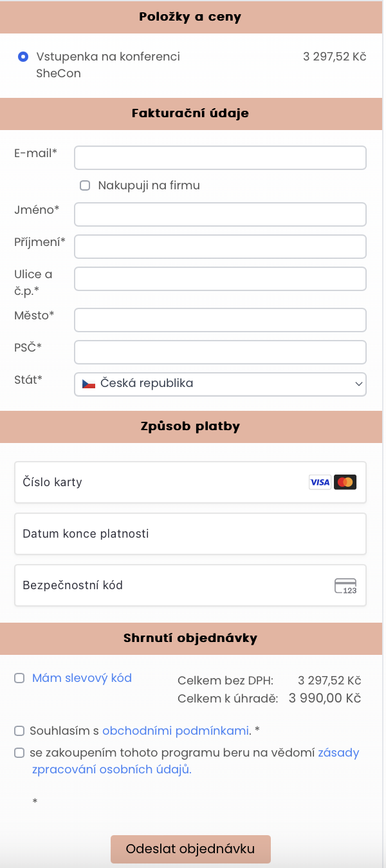Click the Visa card icon
386x868 pixels.
(320, 482)
